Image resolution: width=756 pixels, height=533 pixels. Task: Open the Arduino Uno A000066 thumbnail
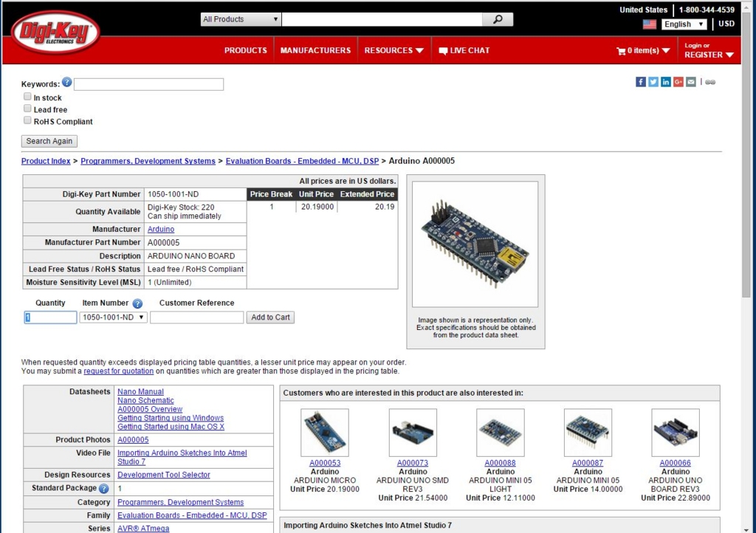676,433
